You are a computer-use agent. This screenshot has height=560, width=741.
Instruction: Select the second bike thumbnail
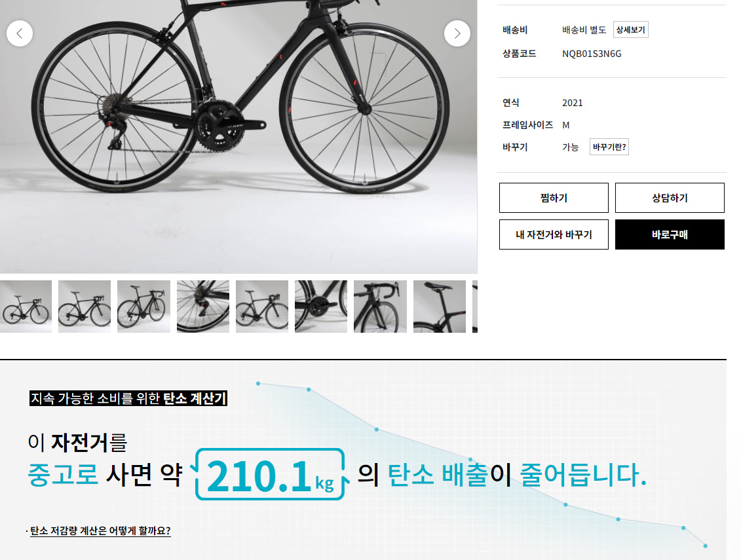pos(84,307)
